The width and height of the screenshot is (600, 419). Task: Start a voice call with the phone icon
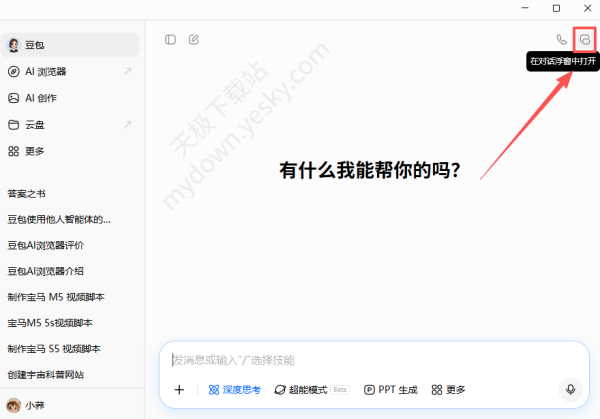(562, 40)
